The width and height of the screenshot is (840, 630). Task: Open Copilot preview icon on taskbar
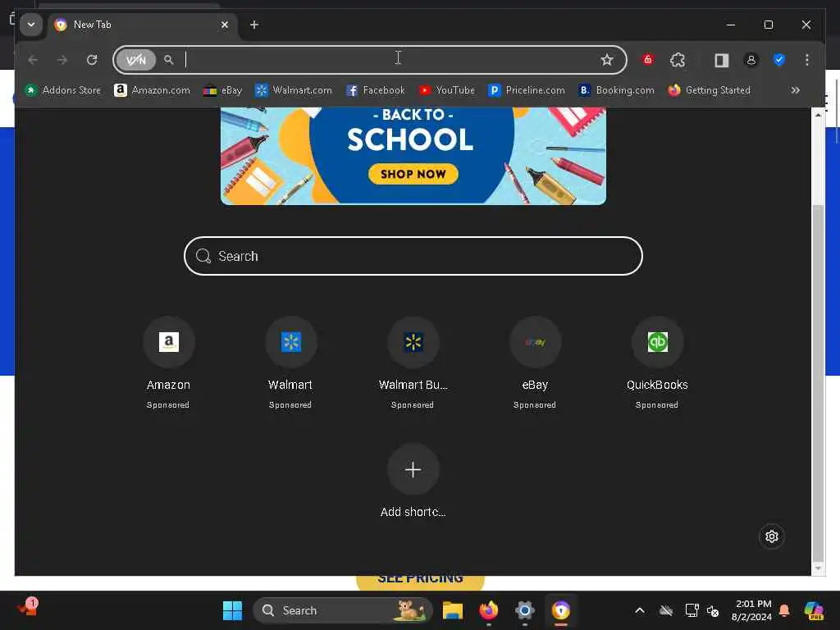pos(813,610)
